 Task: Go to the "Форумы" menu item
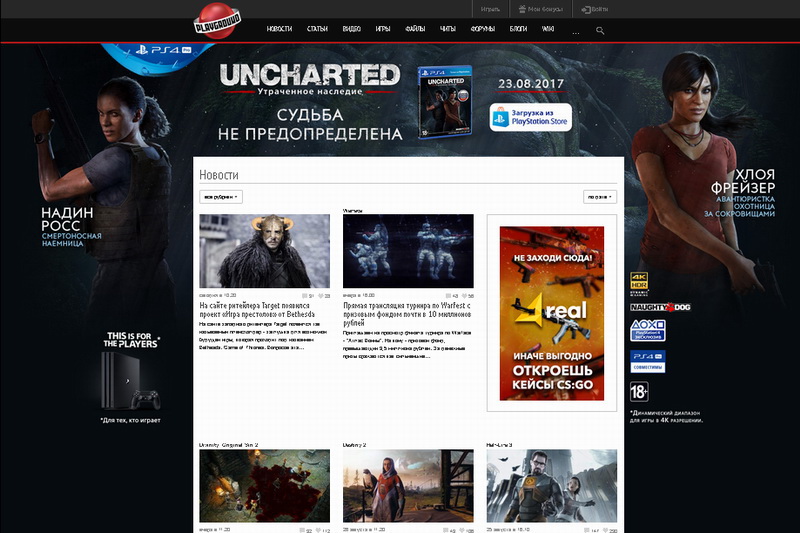point(482,30)
